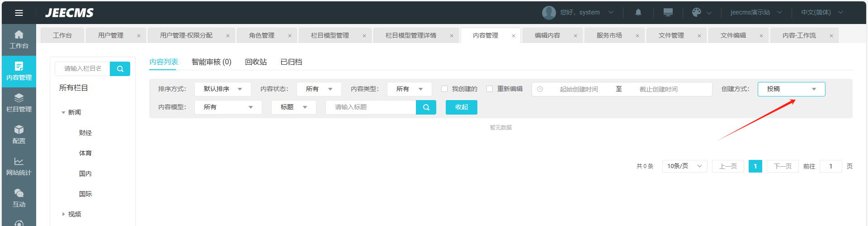
Task: Open the 中文(简体) language dropdown
Action: (x=822, y=12)
